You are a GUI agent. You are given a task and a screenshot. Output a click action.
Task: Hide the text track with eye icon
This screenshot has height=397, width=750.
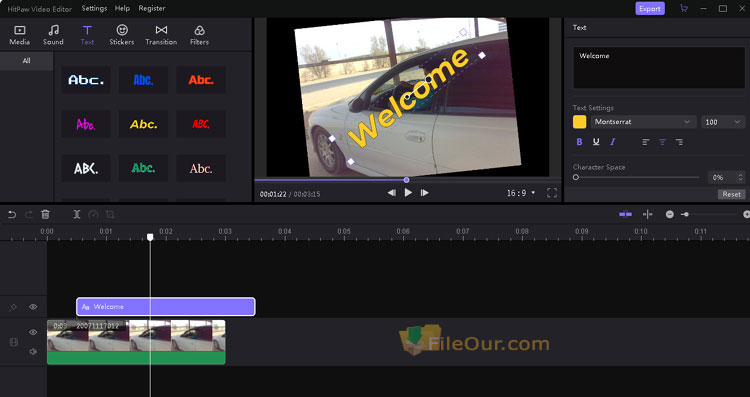tap(33, 307)
